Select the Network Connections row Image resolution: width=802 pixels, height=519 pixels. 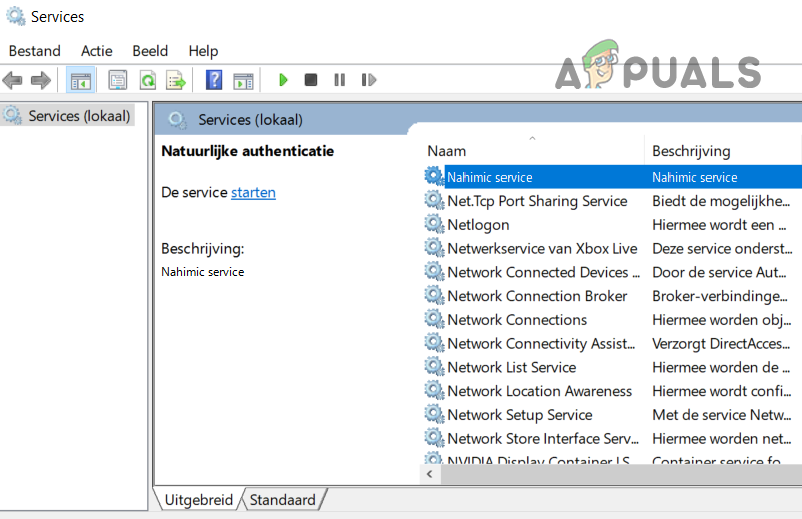(x=612, y=320)
